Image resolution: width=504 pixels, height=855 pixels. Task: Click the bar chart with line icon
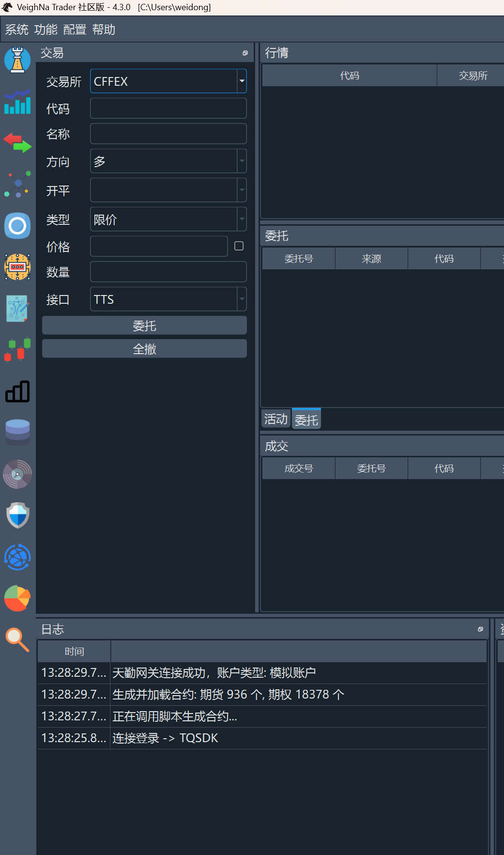pos(17,102)
